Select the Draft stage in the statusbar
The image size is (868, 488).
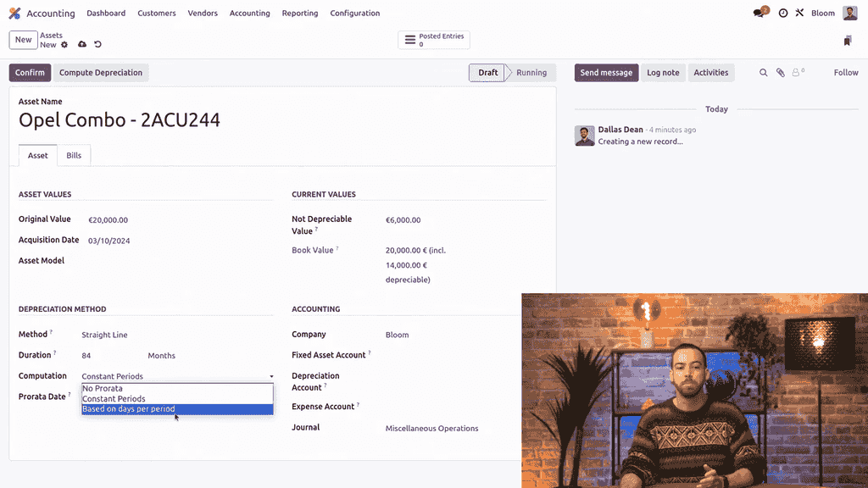click(487, 73)
